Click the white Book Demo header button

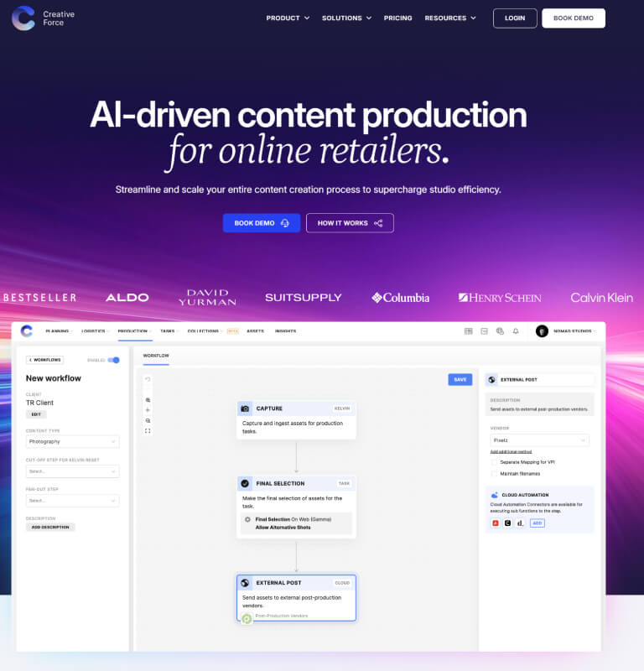pos(574,18)
